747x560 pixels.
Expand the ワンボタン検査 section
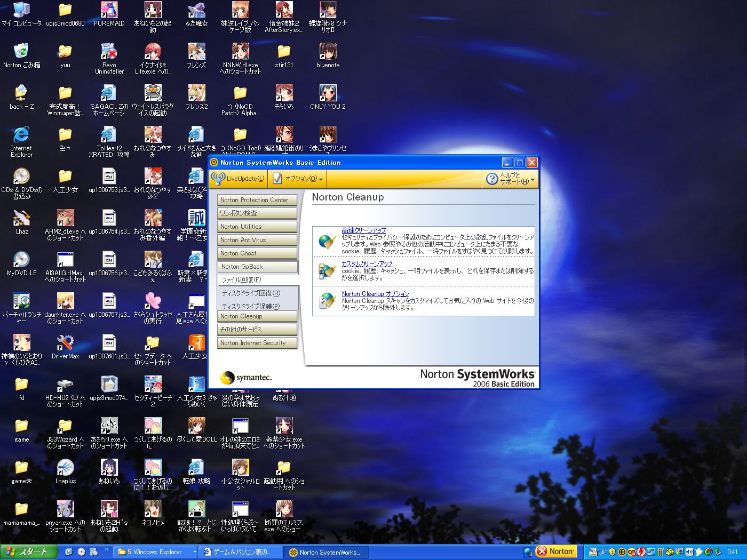coord(257,213)
